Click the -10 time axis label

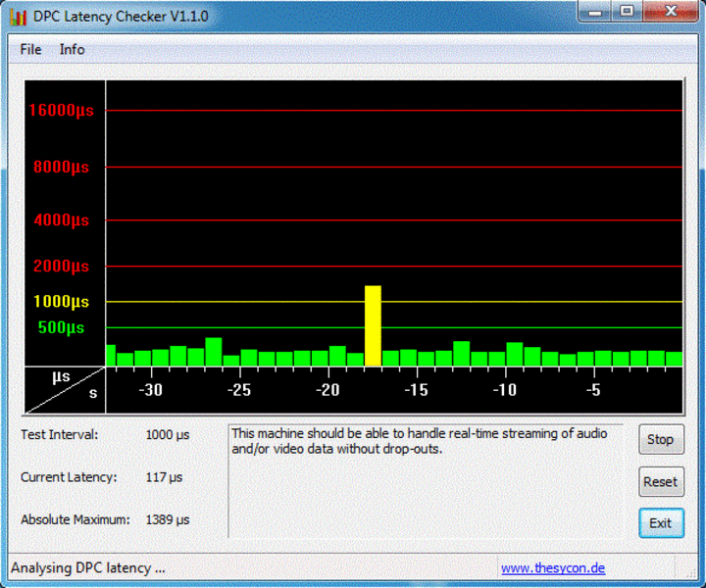tap(505, 390)
